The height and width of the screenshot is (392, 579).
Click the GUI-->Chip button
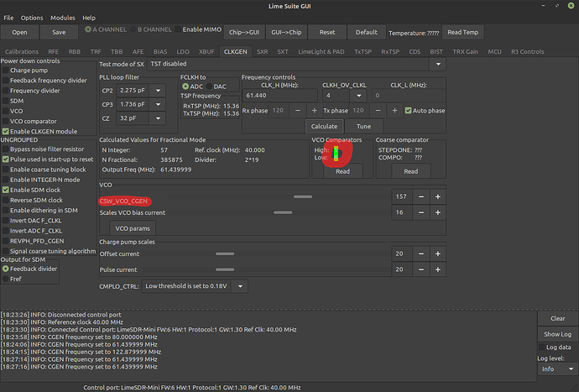[286, 33]
